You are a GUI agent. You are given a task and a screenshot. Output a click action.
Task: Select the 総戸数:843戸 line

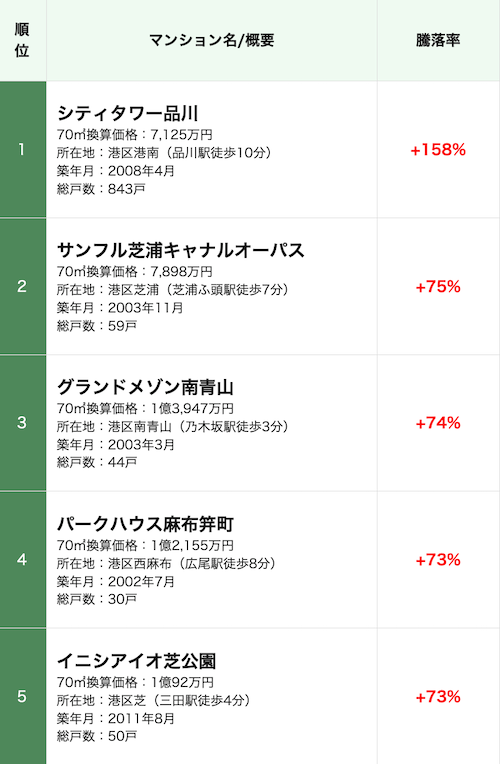(101, 189)
